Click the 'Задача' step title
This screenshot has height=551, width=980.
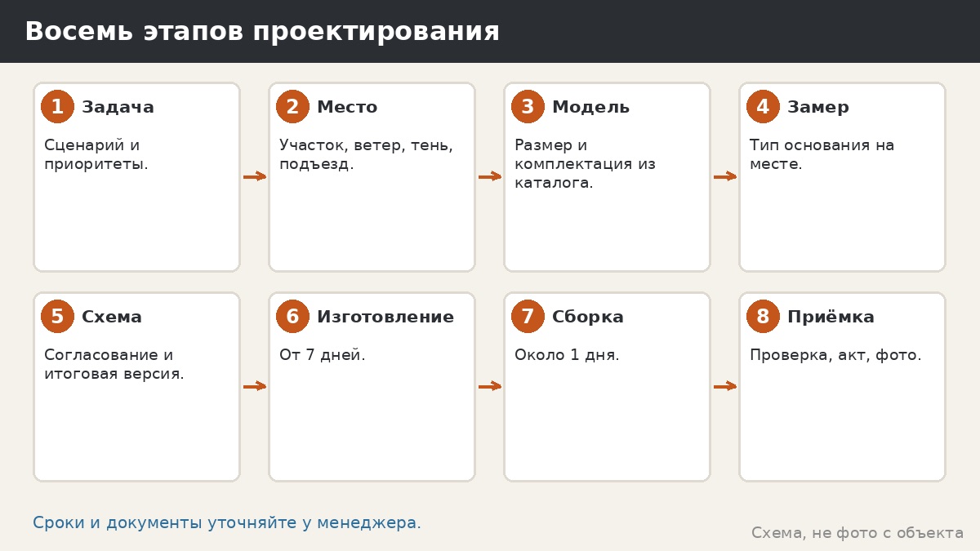[118, 108]
